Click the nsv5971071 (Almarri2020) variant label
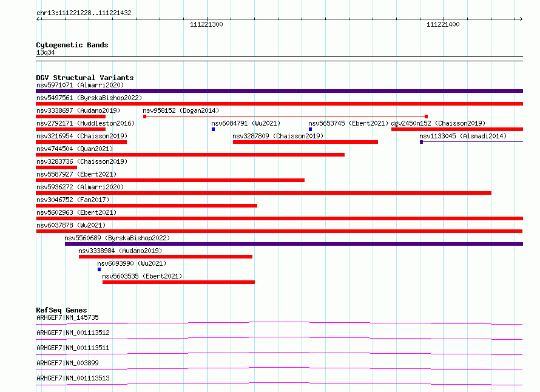Screen dimensions: 540x392 point(80,85)
